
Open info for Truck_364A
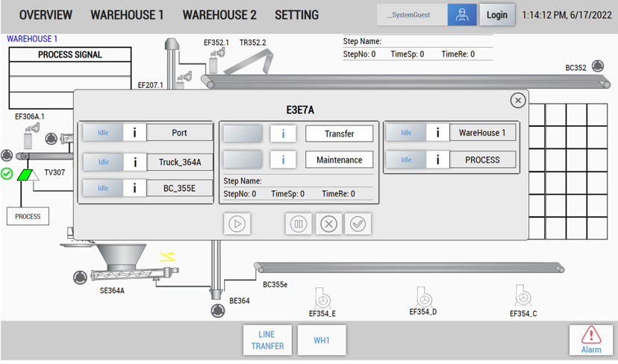point(135,162)
